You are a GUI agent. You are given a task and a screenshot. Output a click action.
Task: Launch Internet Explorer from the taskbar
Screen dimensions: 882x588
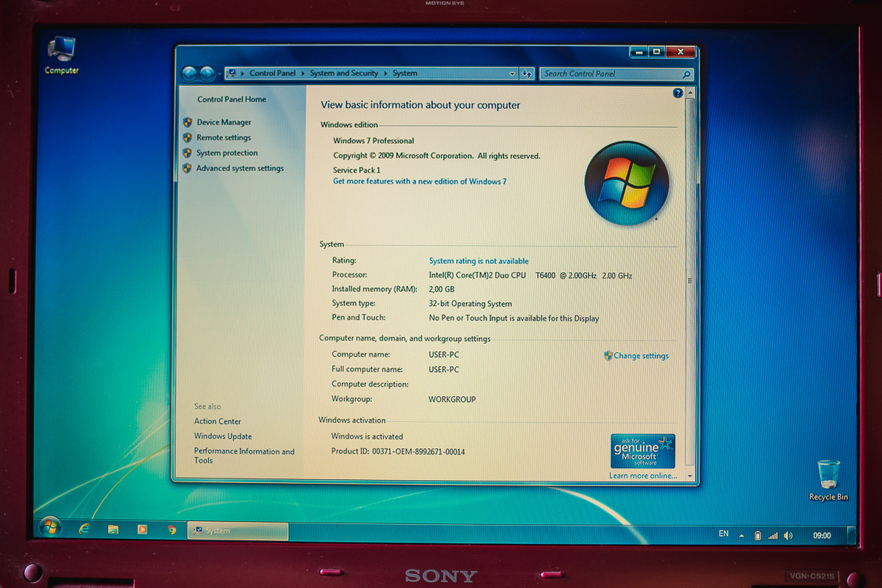coord(84,529)
